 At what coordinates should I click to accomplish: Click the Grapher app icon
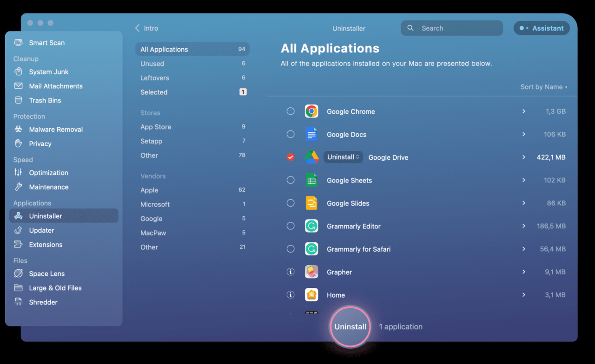(311, 272)
